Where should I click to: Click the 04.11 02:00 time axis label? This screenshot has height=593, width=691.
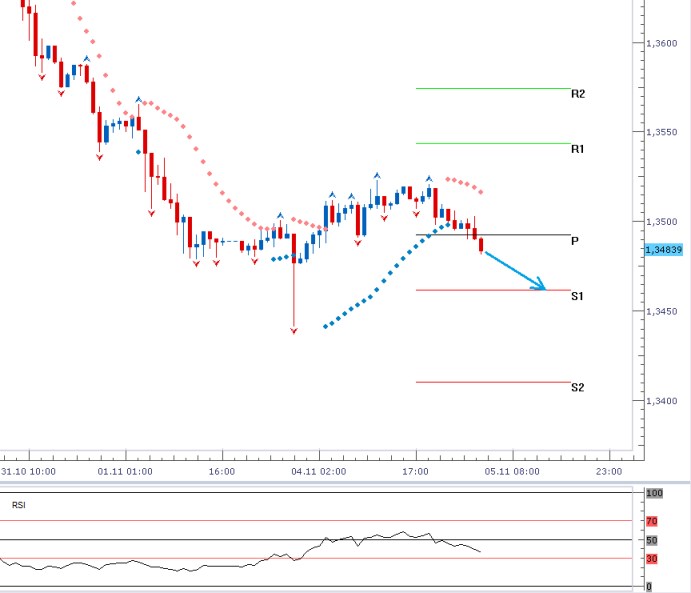[319, 471]
